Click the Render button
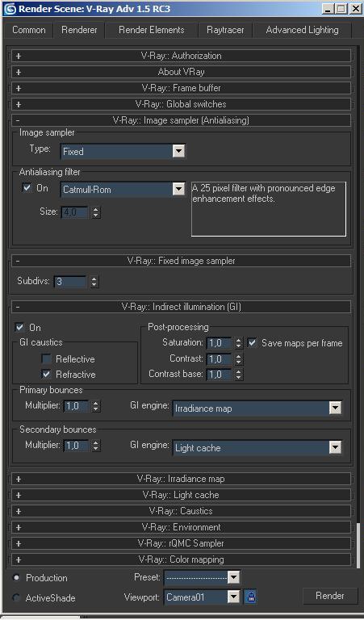Image resolution: width=364 pixels, height=620 pixels. (x=330, y=596)
